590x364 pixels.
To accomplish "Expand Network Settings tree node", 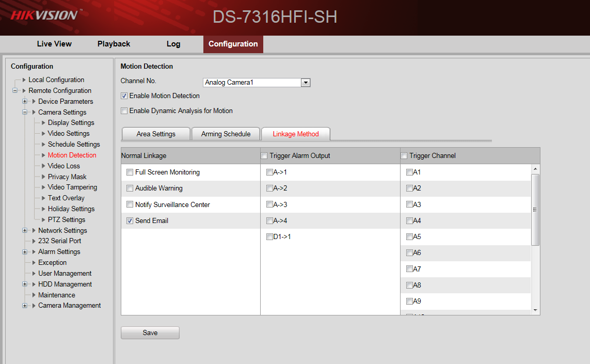I will pos(25,230).
